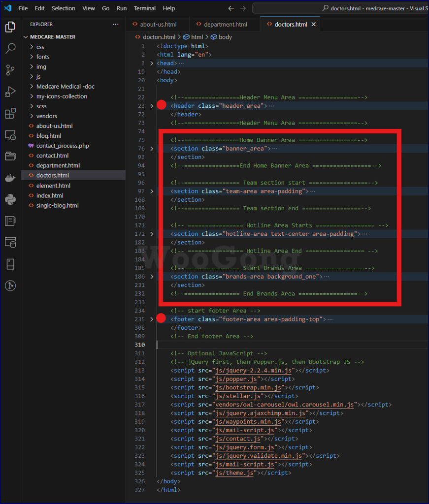The width and height of the screenshot is (429, 504).
Task: Expand the my-icons-collection folder
Action: [32, 96]
